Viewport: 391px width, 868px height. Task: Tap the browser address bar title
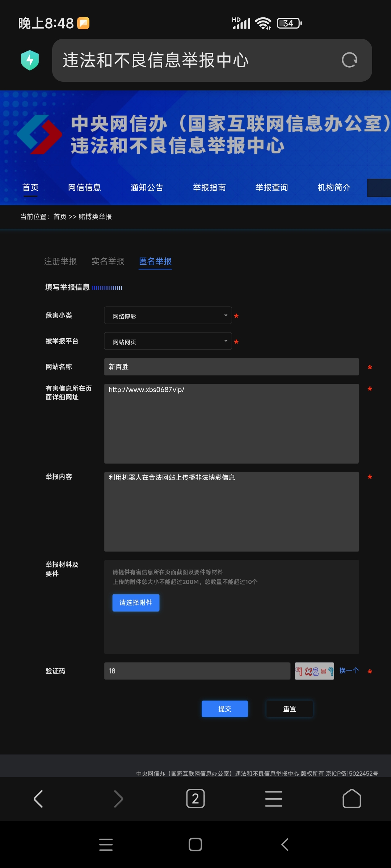(156, 60)
